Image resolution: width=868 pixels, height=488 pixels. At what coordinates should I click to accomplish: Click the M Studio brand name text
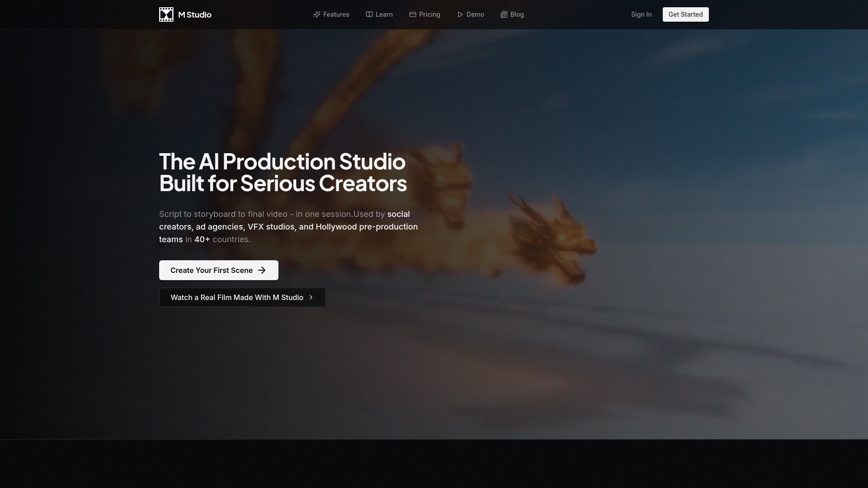click(195, 14)
